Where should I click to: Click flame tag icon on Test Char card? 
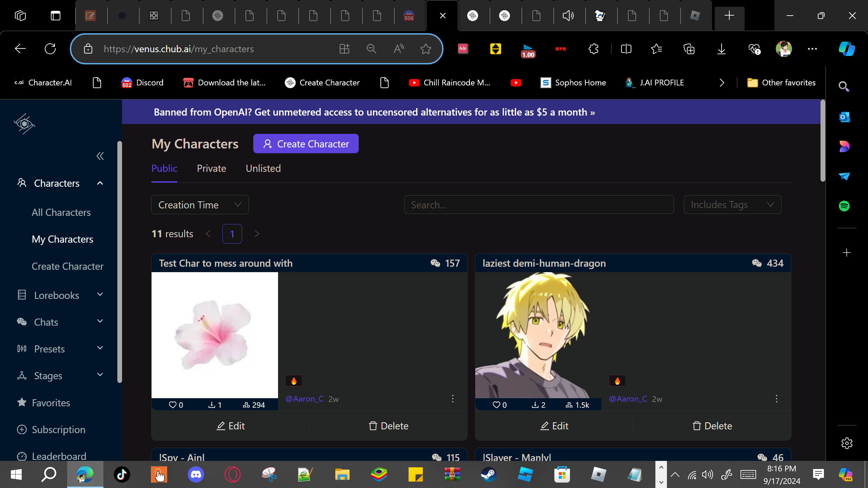point(294,381)
